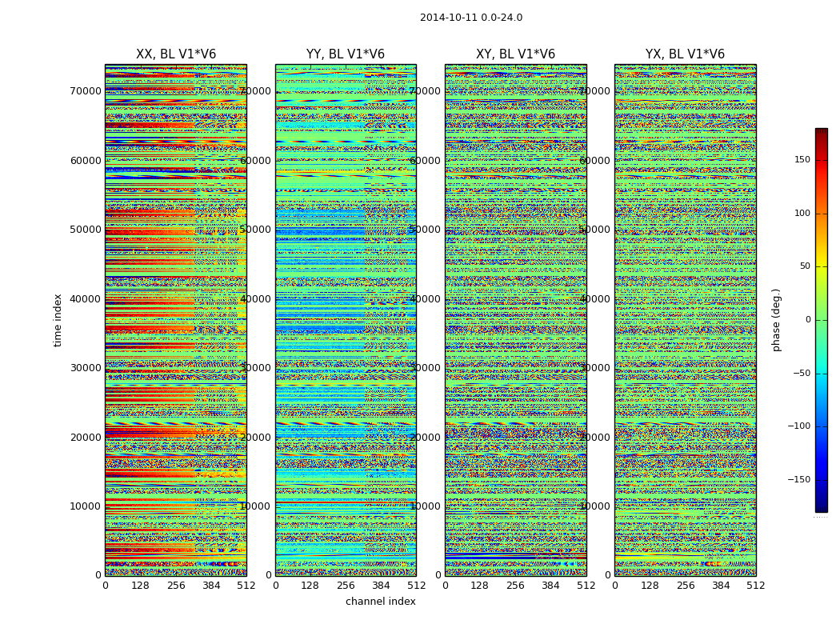Select the 'YY, BL V1*V6' subplot title
Image resolution: width=840 pixels, height=640 pixels.
[x=345, y=54]
